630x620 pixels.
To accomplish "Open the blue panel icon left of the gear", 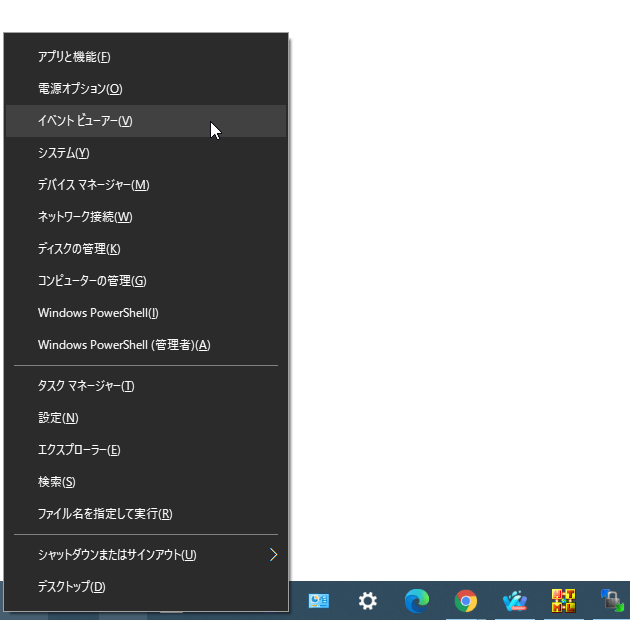I will click(x=319, y=601).
